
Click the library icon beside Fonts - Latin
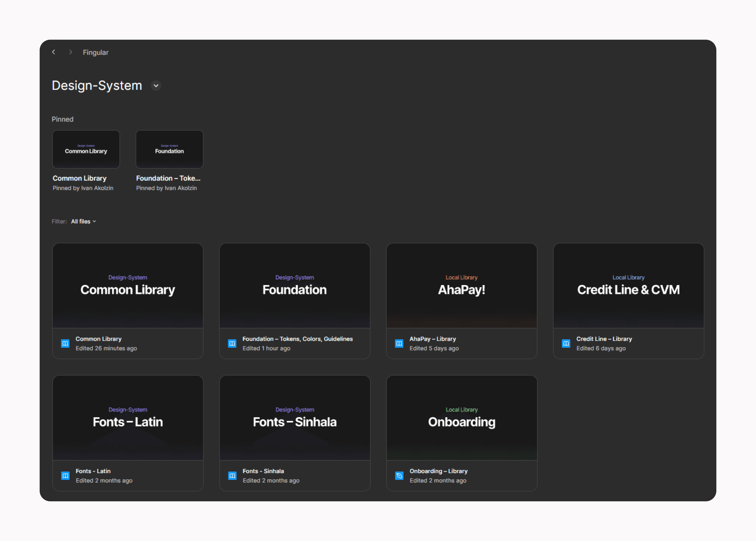click(65, 476)
